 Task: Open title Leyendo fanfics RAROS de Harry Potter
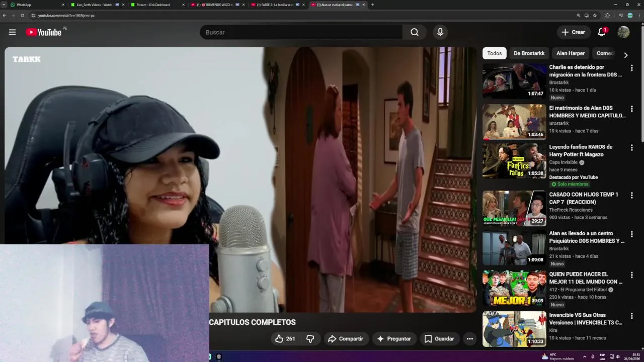point(581,151)
